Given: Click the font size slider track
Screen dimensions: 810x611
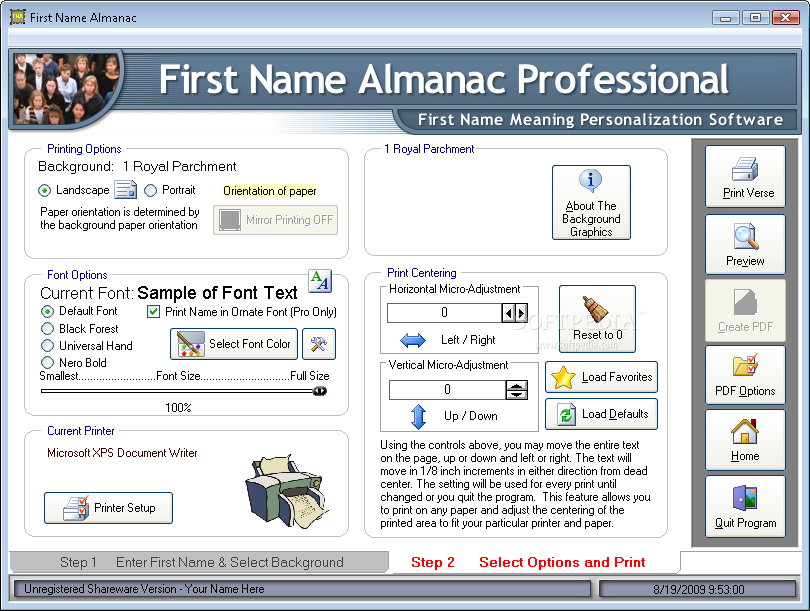Looking at the screenshot, I should click(183, 391).
